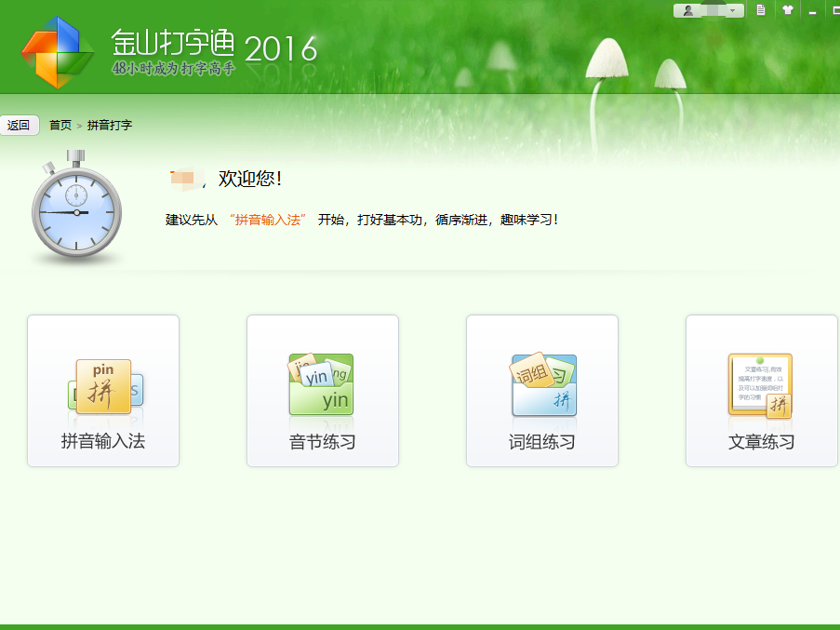The image size is (840, 630).
Task: Open the 拼音输入法 lesson card
Action: pyautogui.click(x=103, y=391)
